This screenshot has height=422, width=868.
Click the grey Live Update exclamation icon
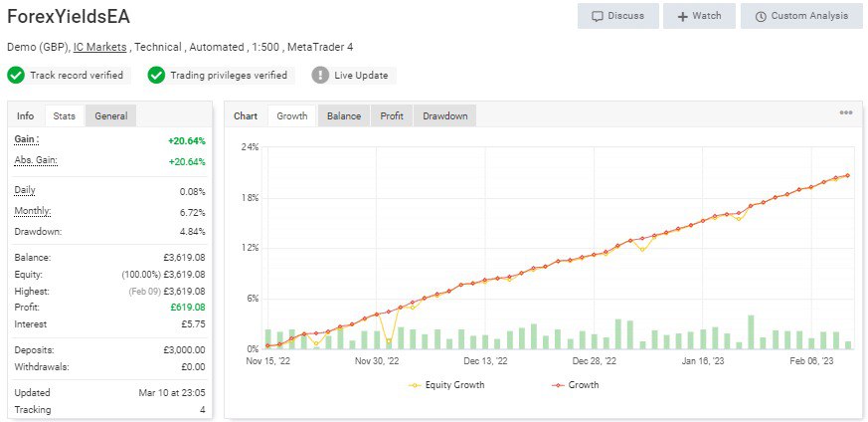320,76
